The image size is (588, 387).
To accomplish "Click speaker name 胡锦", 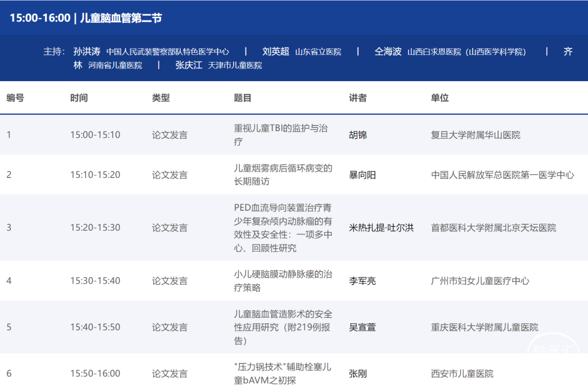I will [358, 135].
